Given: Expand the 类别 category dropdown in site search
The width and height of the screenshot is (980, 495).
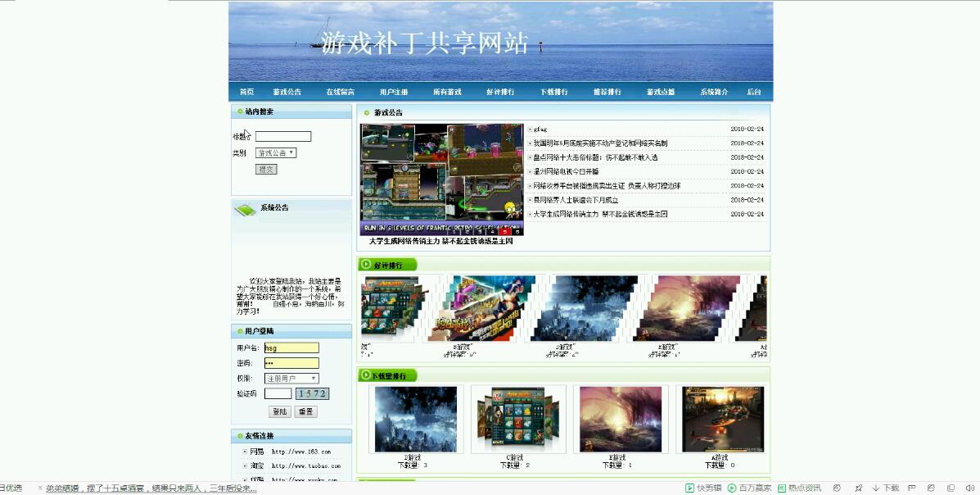Looking at the screenshot, I should (x=276, y=152).
